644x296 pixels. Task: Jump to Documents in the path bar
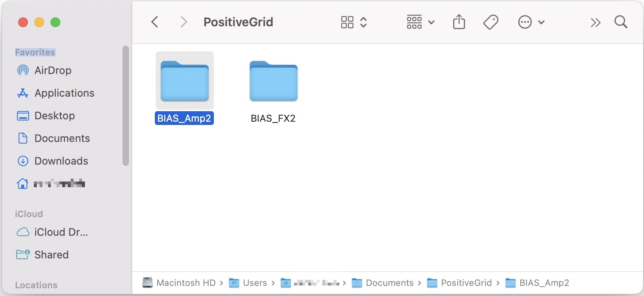click(x=389, y=283)
